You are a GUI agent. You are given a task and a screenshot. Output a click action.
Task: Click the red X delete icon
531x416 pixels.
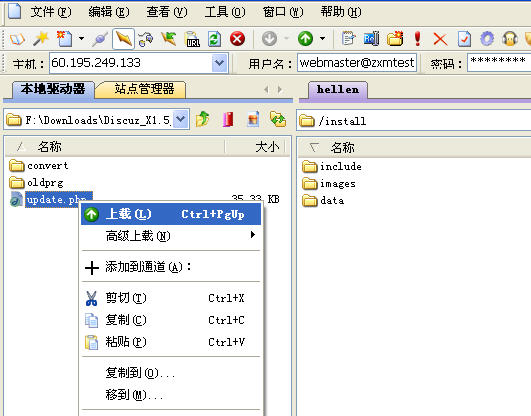click(x=440, y=39)
